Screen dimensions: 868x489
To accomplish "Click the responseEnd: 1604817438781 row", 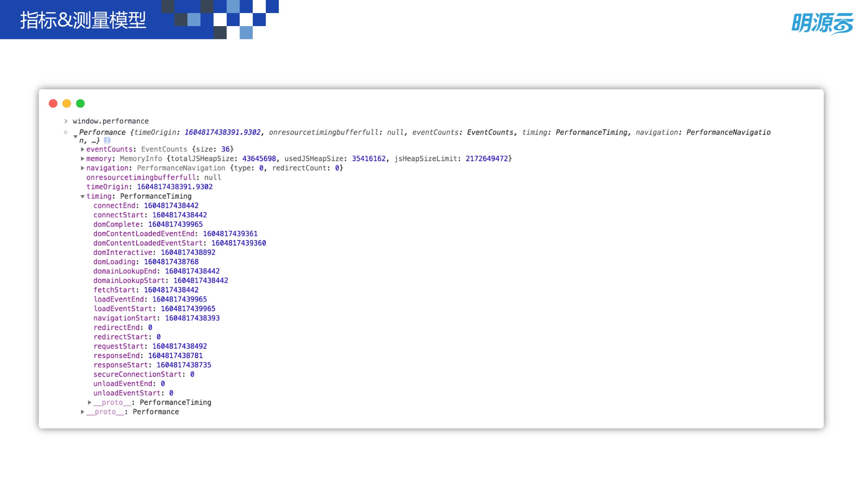I will tap(148, 356).
